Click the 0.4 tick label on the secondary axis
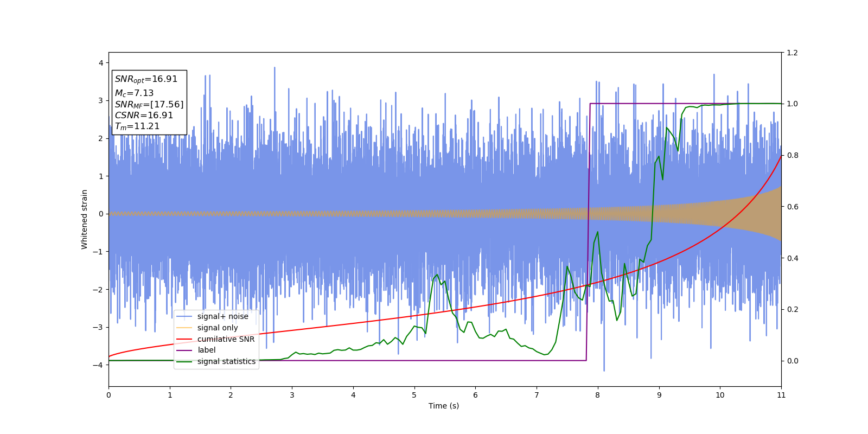Image resolution: width=868 pixels, height=434 pixels. [x=792, y=258]
